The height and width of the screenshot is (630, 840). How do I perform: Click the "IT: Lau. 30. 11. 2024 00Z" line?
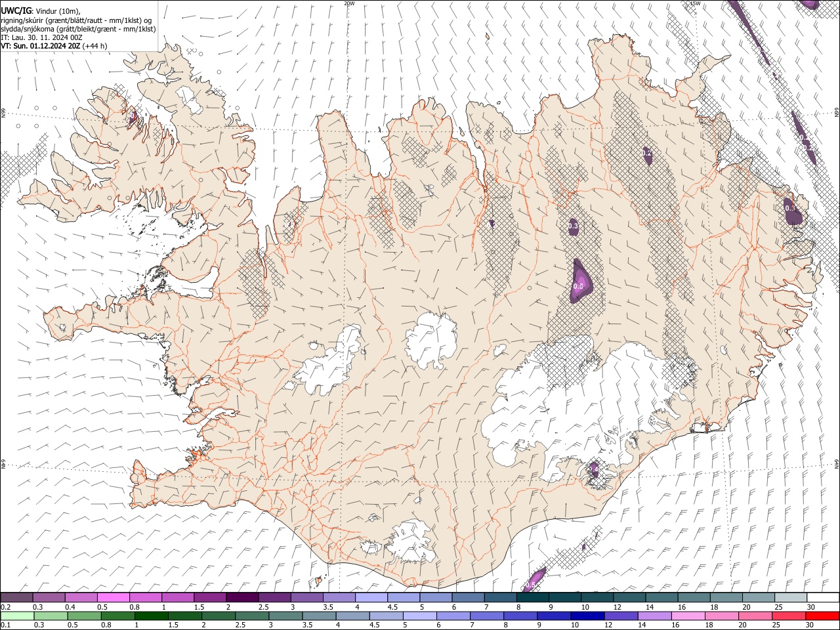pyautogui.click(x=41, y=37)
